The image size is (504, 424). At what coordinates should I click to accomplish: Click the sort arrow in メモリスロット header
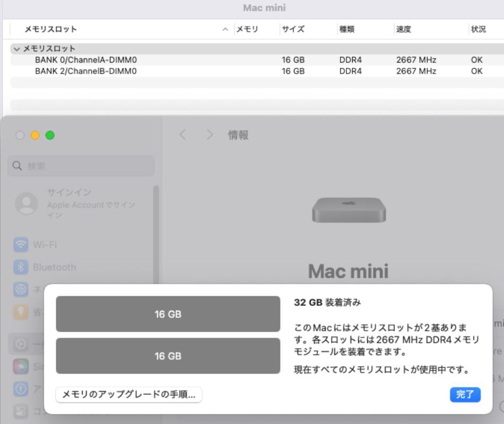click(225, 29)
